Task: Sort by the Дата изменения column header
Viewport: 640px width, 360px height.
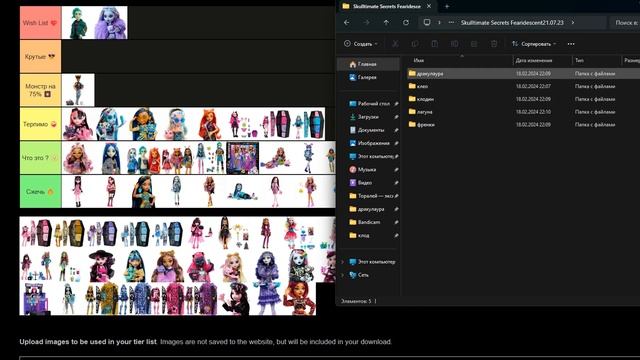Action: [x=534, y=60]
